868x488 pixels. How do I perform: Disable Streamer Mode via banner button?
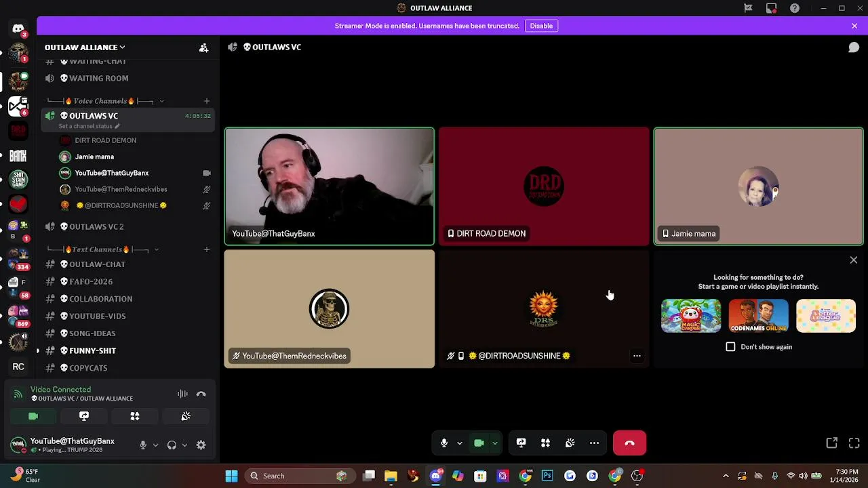[x=541, y=26]
